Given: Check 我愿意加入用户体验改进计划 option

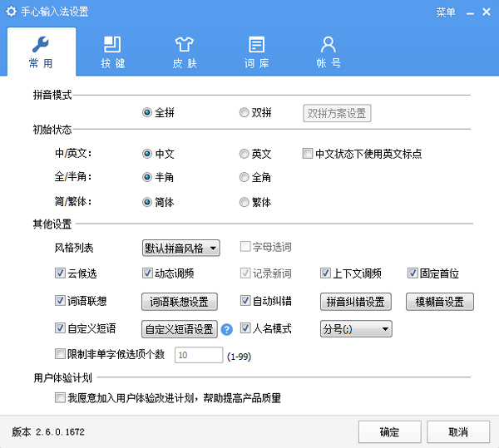Looking at the screenshot, I should (60, 398).
